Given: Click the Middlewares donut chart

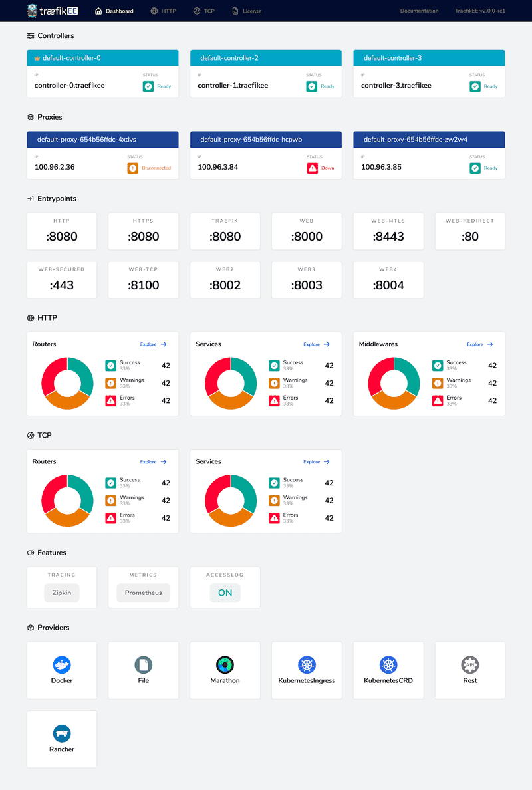Looking at the screenshot, I should point(394,383).
